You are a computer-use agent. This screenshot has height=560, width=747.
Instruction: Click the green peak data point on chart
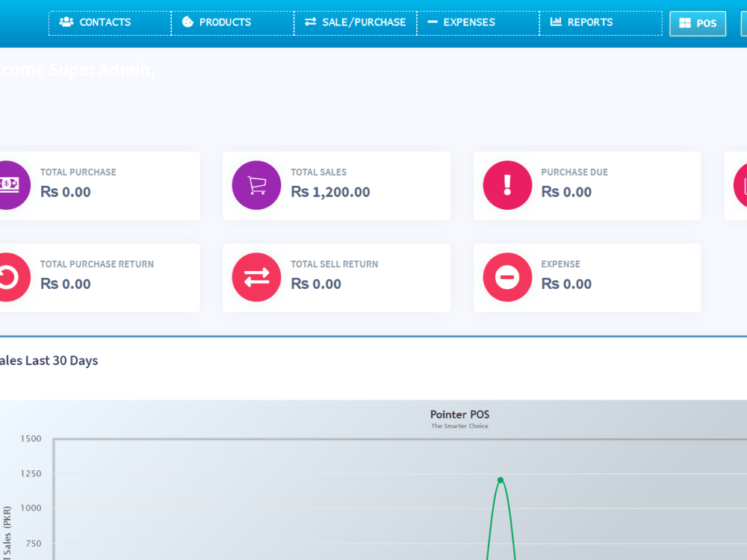(x=500, y=480)
